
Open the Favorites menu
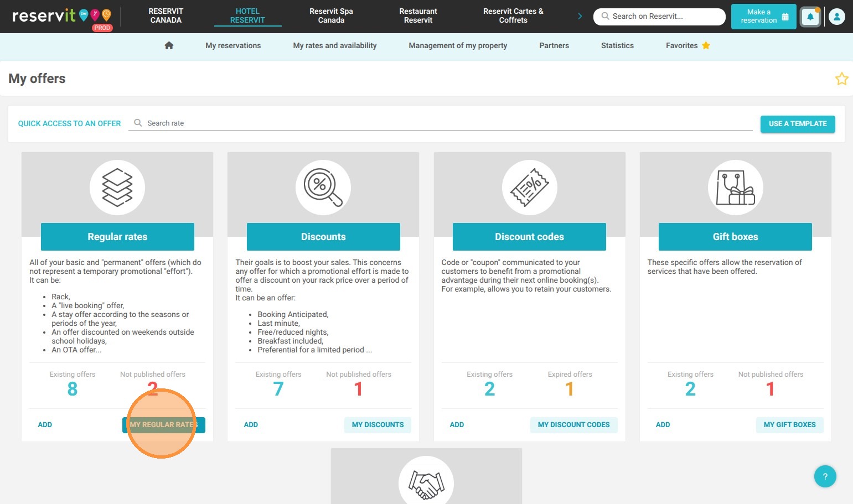687,45
